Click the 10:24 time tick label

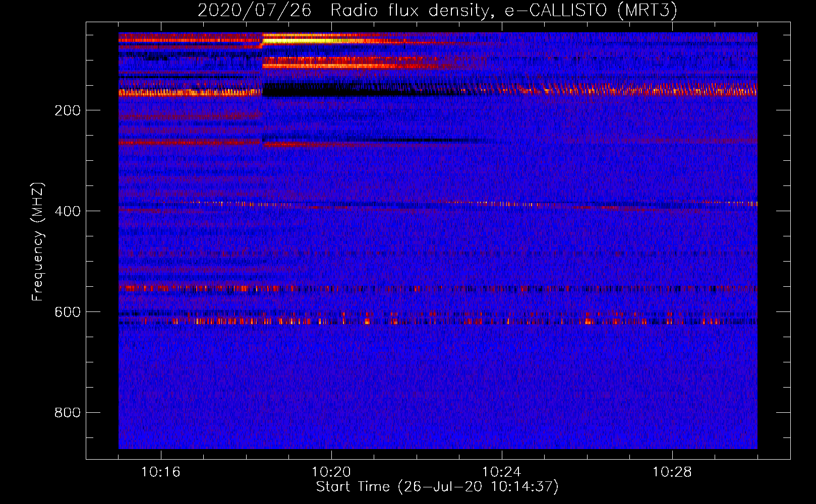pos(501,472)
